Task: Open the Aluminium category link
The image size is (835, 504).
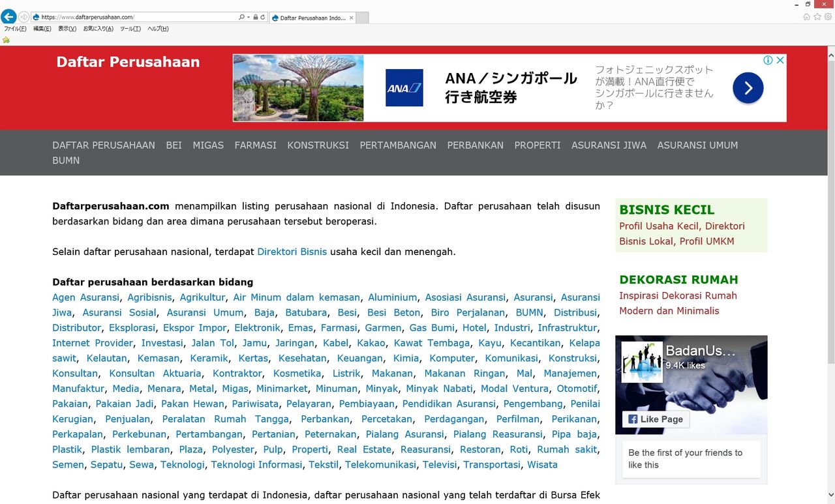Action: click(x=393, y=297)
